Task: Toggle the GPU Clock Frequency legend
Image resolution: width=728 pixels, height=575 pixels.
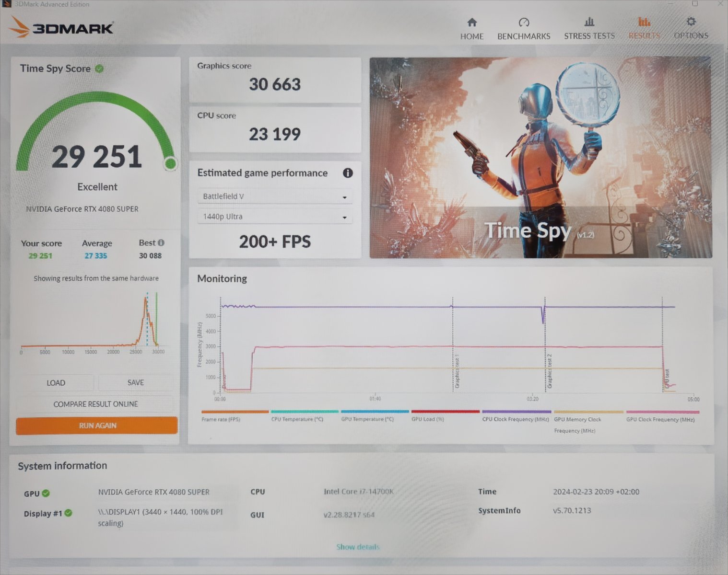Action: (662, 416)
